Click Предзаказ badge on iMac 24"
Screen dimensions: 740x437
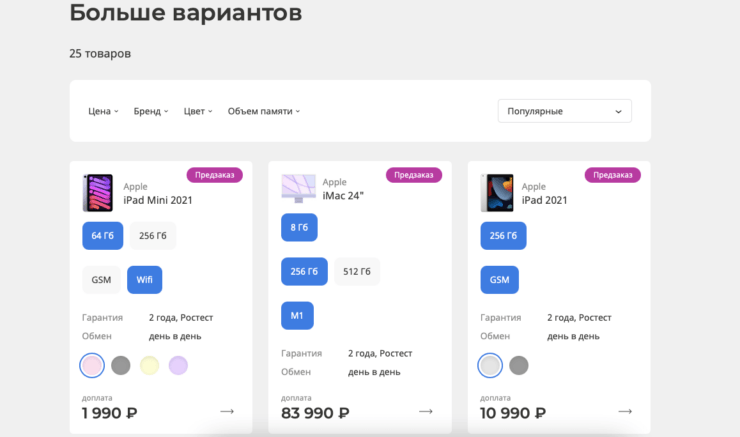click(x=414, y=175)
